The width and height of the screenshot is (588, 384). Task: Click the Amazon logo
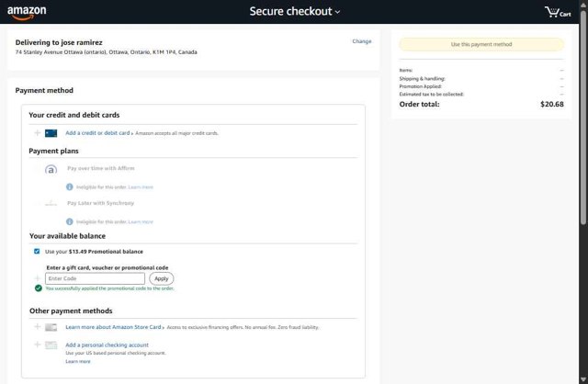tap(27, 12)
